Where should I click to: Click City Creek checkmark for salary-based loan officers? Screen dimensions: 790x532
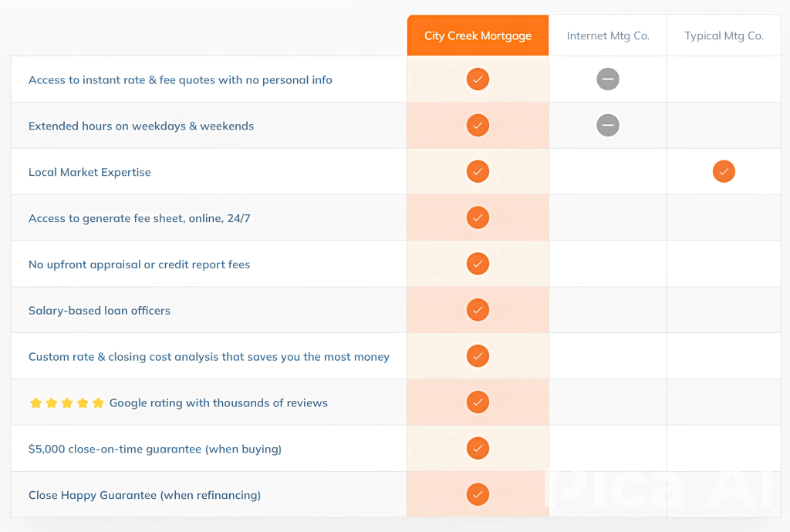coord(478,311)
